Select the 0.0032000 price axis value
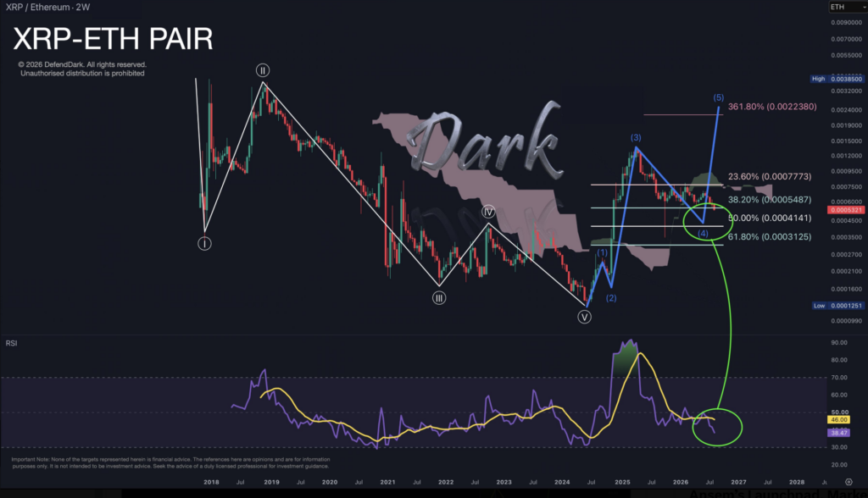The height and width of the screenshot is (498, 868). point(847,91)
